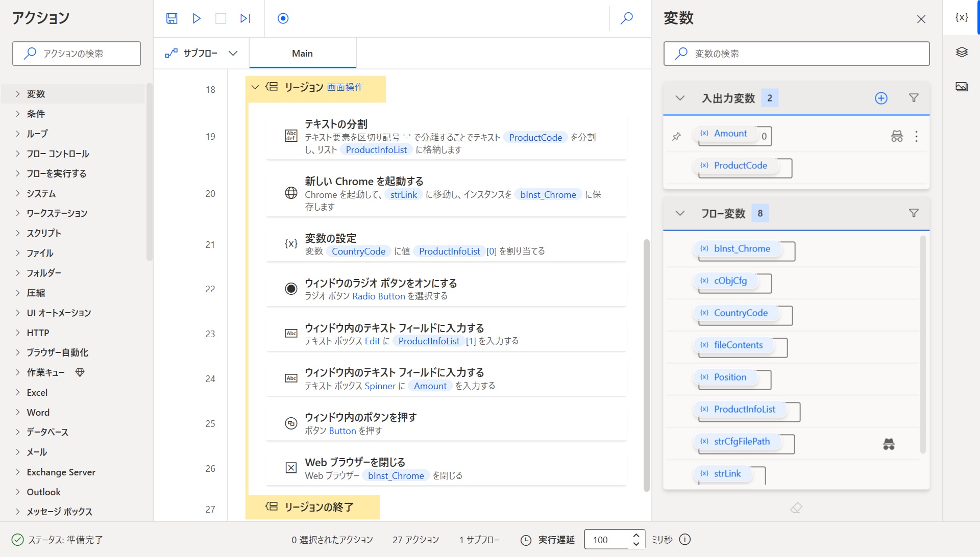Pin the Amount variable

point(676,136)
